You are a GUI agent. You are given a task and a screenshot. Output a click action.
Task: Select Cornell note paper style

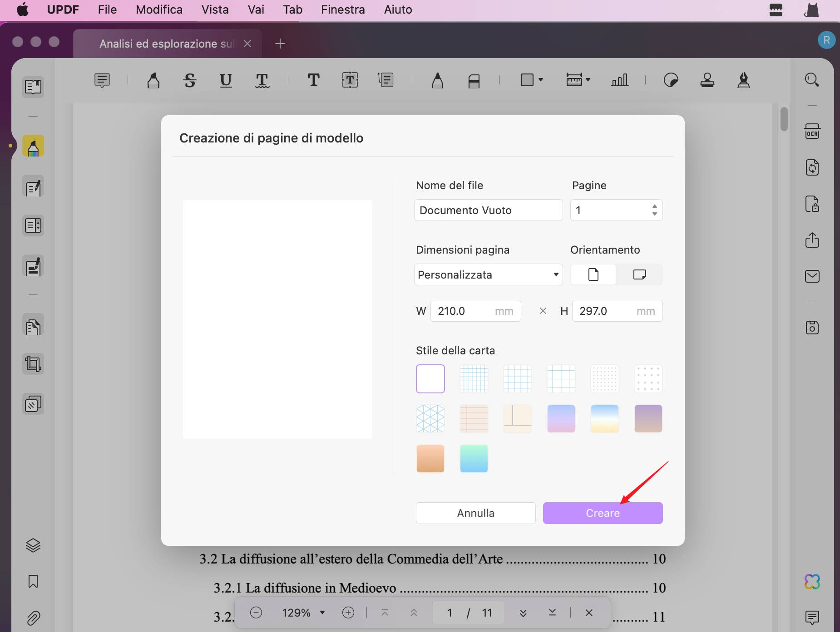(517, 419)
